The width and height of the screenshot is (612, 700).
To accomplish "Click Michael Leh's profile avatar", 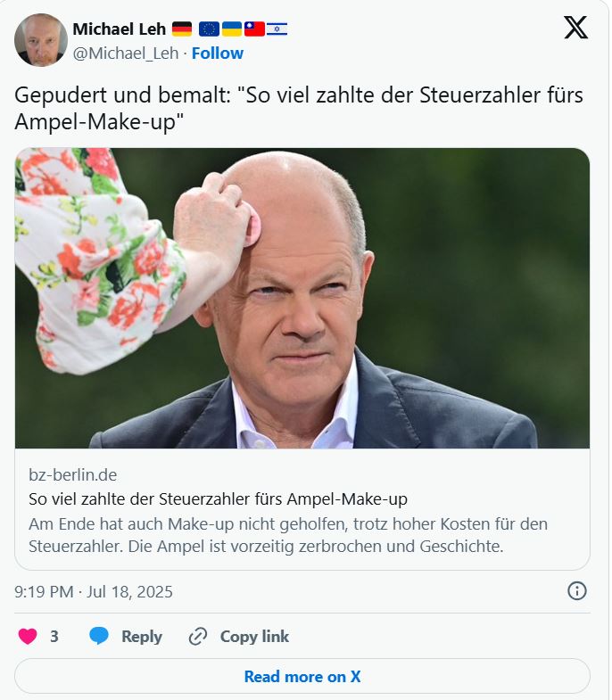I will pos(41,40).
